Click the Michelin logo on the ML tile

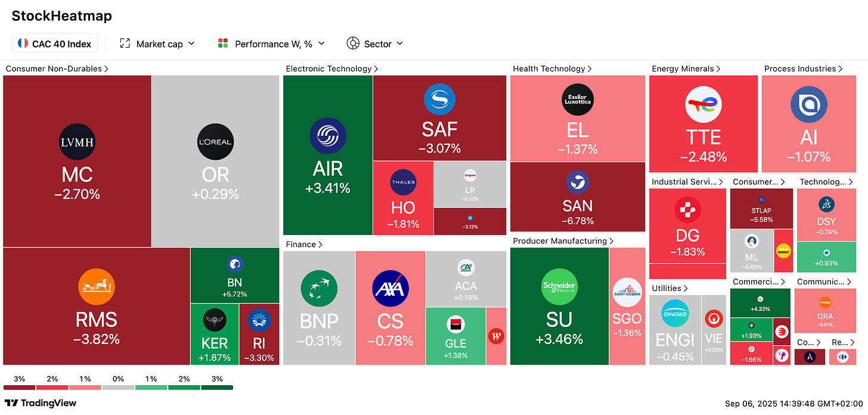coord(752,241)
